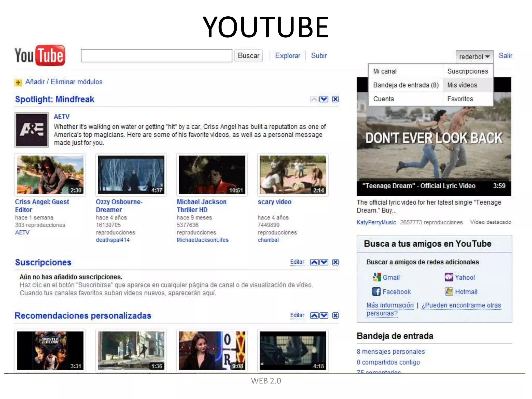Open the Explorar link
Viewport: 532px width, 399px height.
pyautogui.click(x=288, y=56)
